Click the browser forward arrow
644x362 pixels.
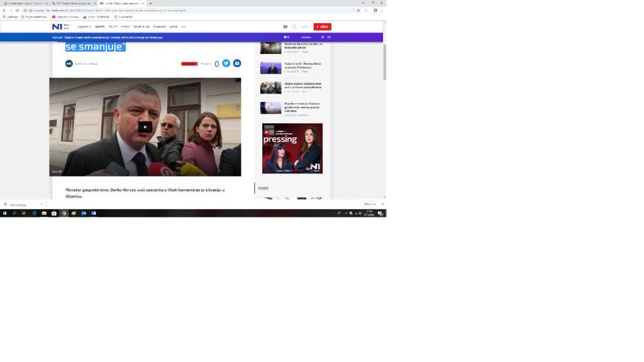pyautogui.click(x=11, y=10)
